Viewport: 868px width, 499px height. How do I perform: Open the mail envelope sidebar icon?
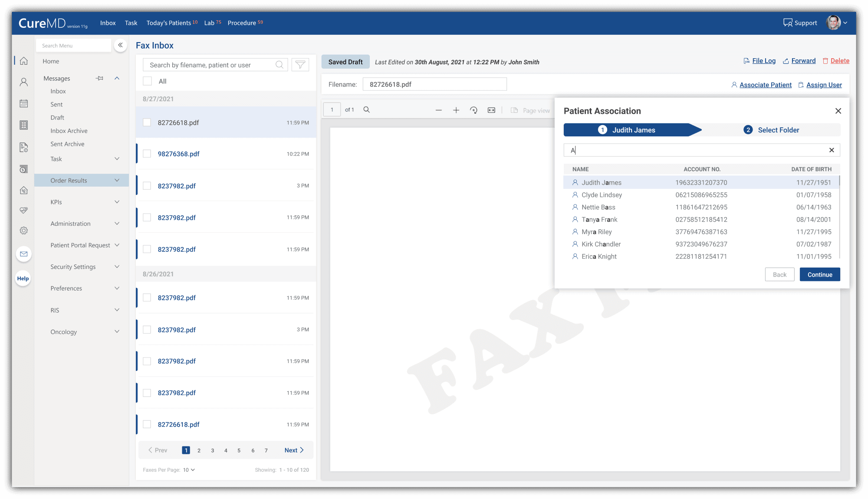coord(24,254)
